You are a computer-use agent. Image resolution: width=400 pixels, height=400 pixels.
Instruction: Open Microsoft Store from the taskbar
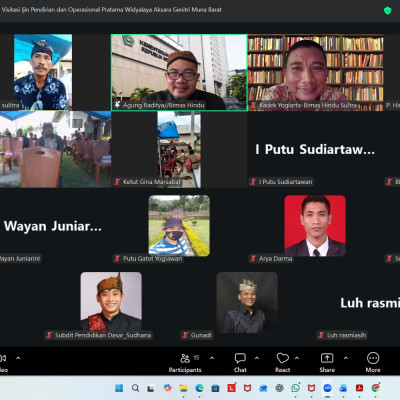215,388
